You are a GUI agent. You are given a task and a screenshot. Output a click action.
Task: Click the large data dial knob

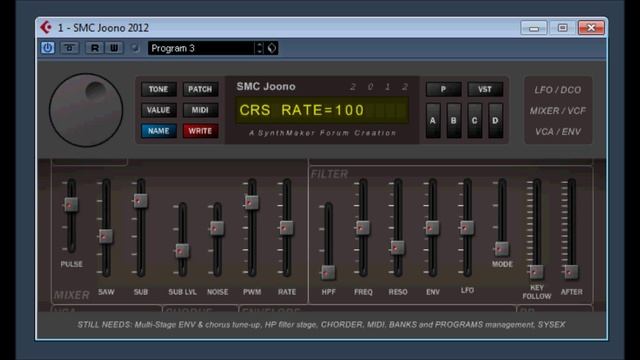click(x=86, y=110)
